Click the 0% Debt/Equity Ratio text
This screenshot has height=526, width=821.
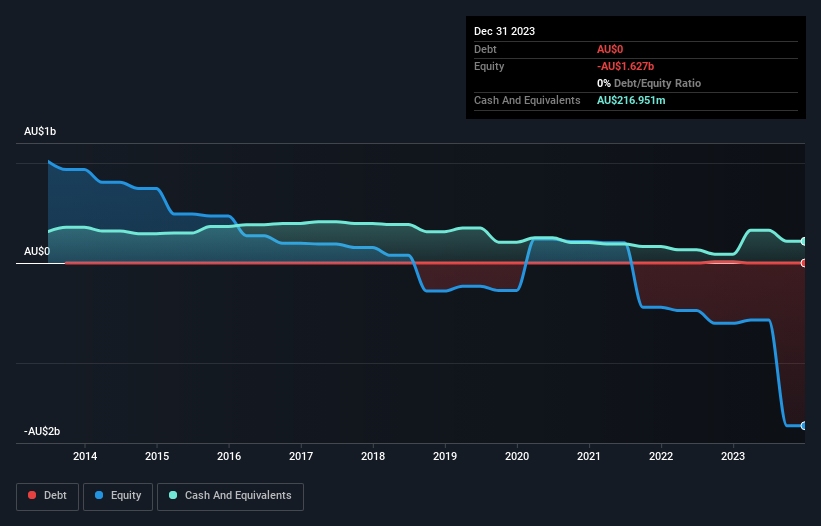649,83
